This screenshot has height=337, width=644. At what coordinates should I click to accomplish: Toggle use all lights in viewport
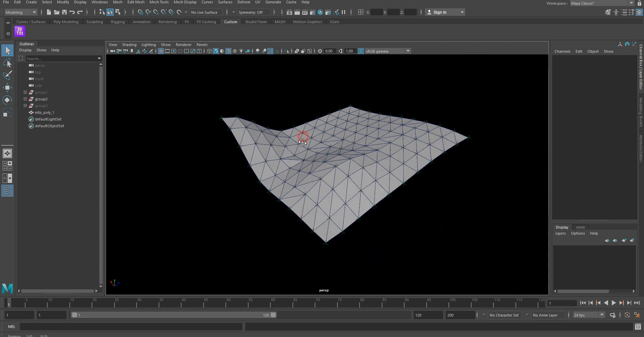(x=241, y=51)
